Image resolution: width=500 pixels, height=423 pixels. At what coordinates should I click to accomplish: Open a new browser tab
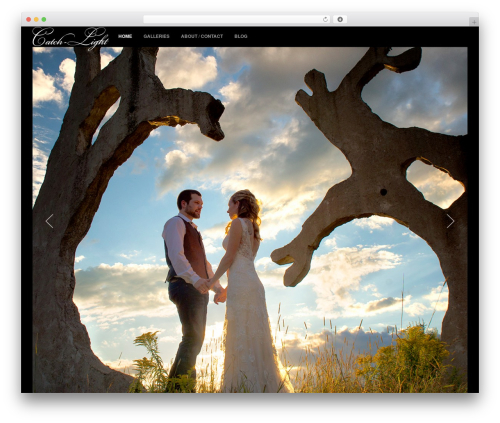[474, 22]
